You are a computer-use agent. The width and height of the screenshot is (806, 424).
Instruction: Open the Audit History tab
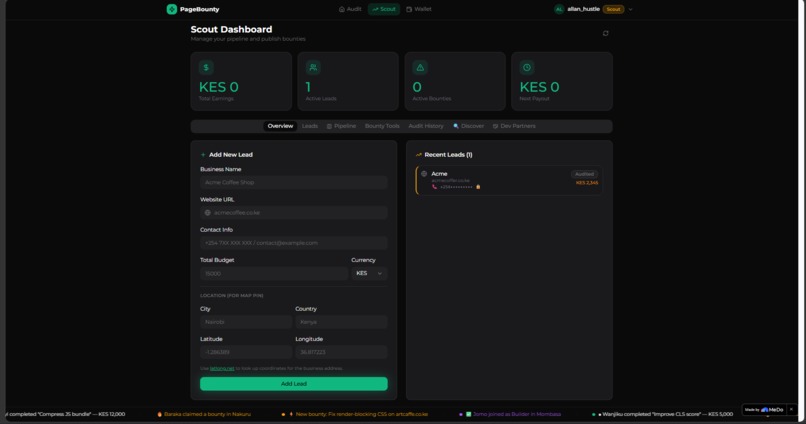[x=426, y=126]
